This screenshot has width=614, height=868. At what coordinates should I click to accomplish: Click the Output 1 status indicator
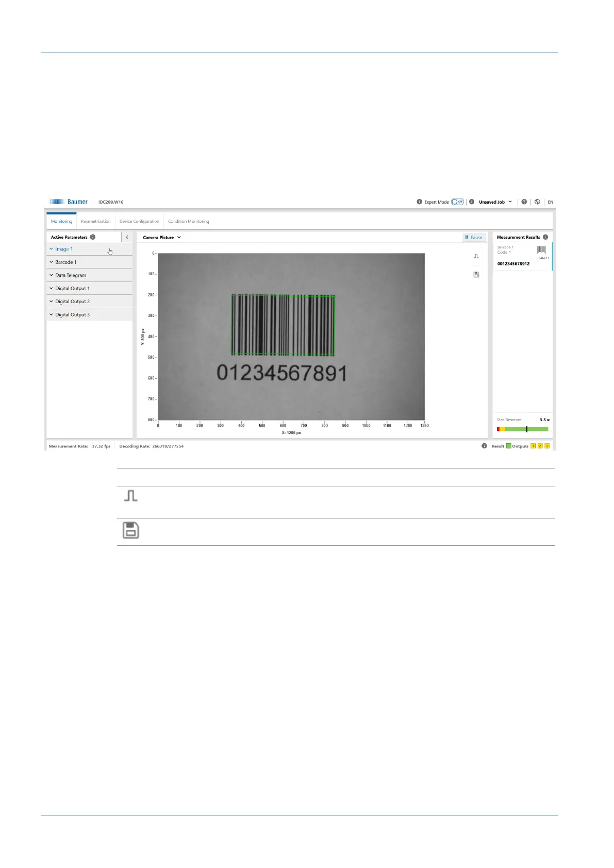533,446
